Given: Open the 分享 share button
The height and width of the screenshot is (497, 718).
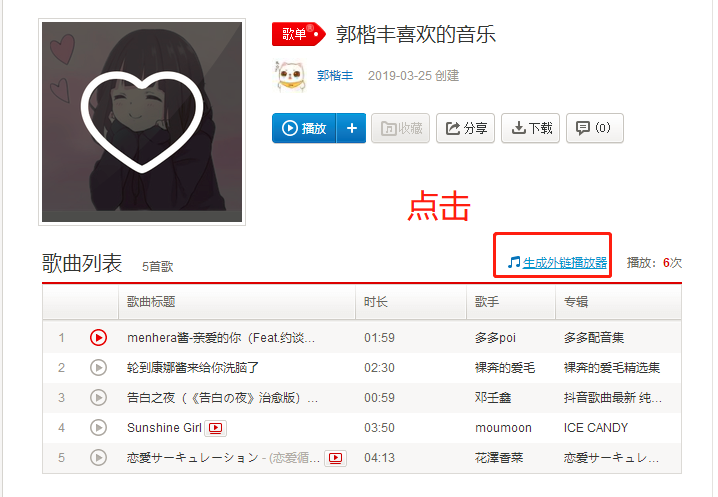Looking at the screenshot, I should point(465,128).
